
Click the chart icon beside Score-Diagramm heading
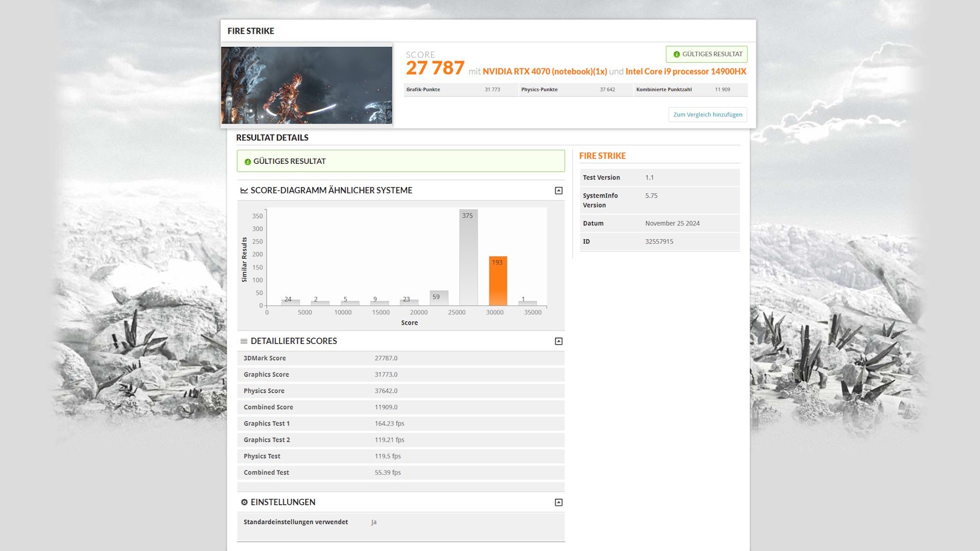(244, 190)
